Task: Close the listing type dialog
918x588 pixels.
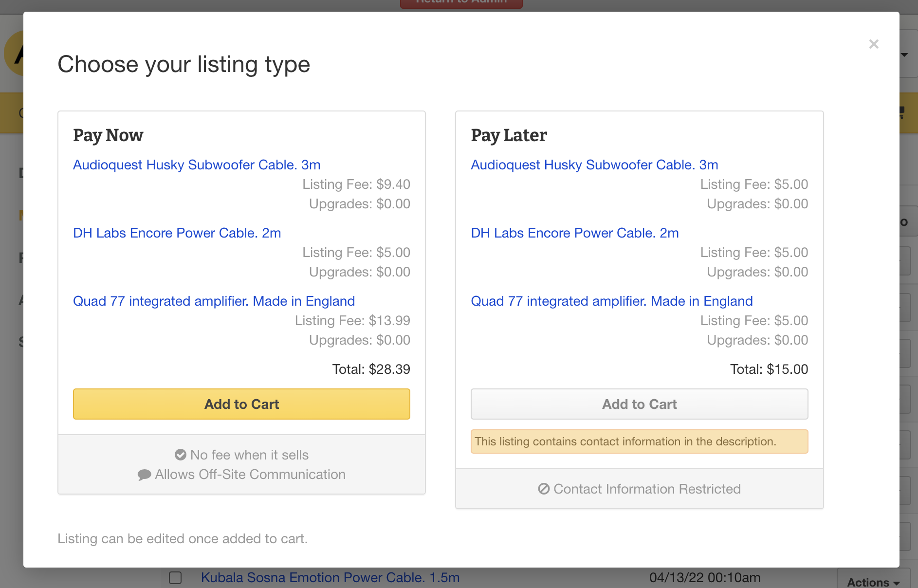Action: [x=874, y=44]
